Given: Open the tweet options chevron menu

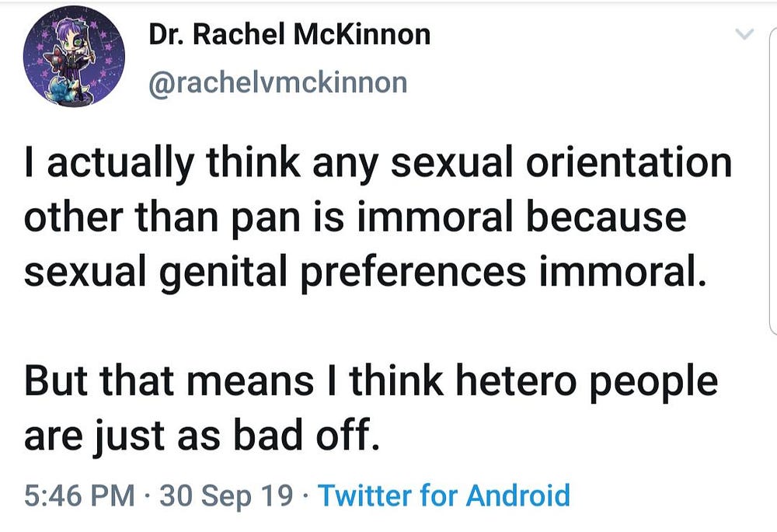Looking at the screenshot, I should 744,34.
